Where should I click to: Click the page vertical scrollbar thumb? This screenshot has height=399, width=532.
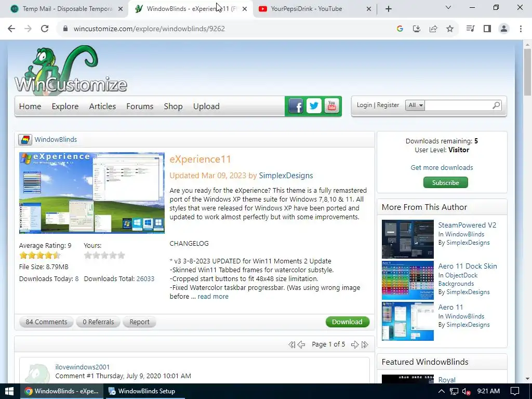[528, 72]
